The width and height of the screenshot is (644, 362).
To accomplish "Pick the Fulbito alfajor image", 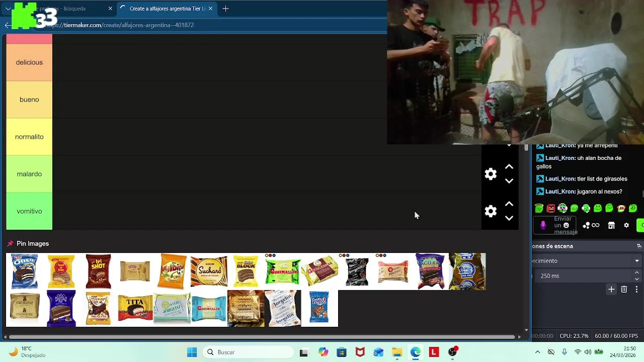I will click(172, 271).
